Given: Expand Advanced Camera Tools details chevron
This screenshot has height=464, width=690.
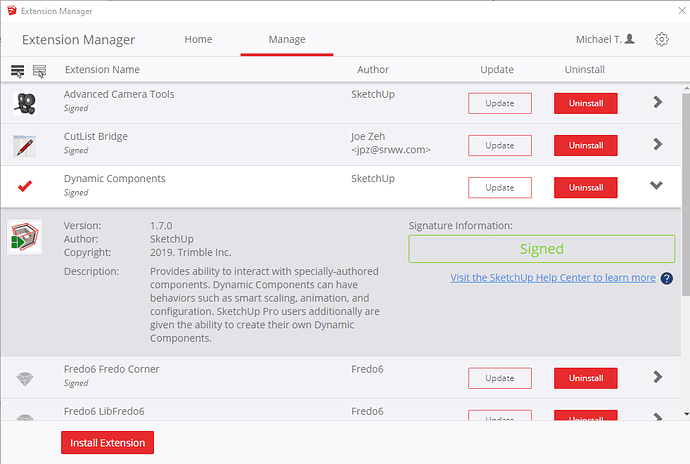Looking at the screenshot, I should [657, 102].
